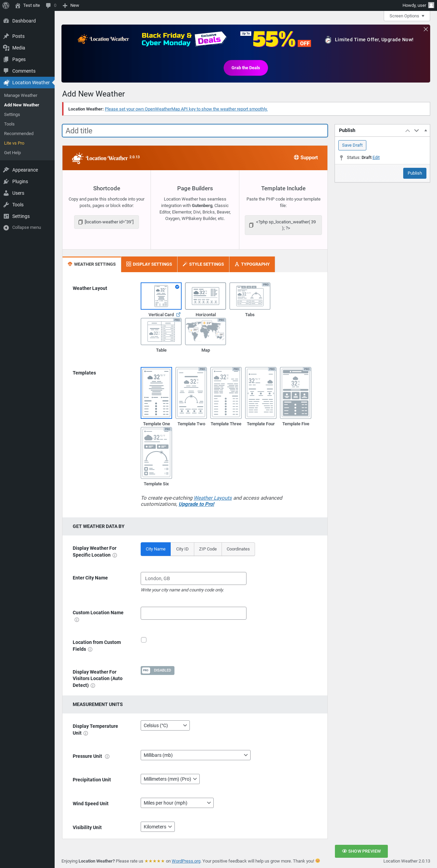
Task: Open Lite vs Pro submenu item
Action: click(14, 143)
